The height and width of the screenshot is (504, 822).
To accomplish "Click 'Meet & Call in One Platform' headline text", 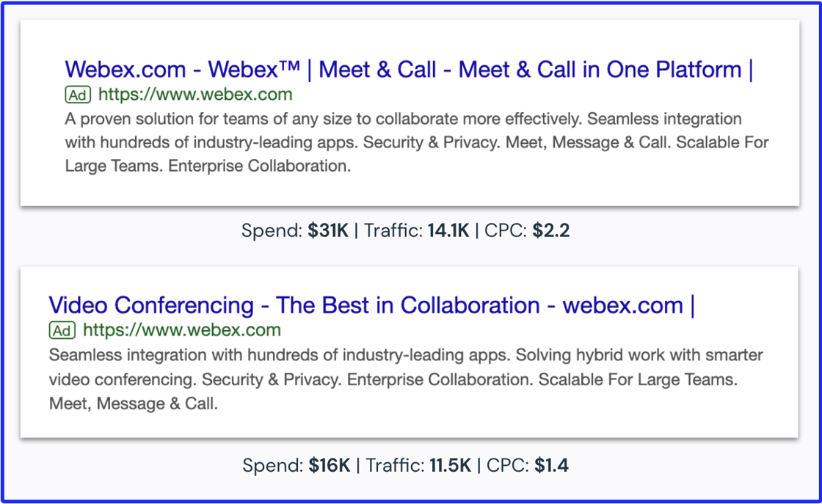I will [x=600, y=70].
